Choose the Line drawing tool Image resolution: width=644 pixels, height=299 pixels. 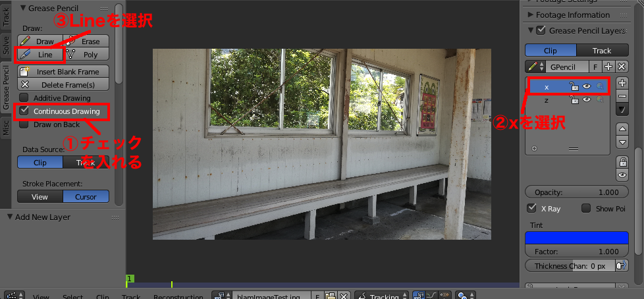(x=40, y=54)
